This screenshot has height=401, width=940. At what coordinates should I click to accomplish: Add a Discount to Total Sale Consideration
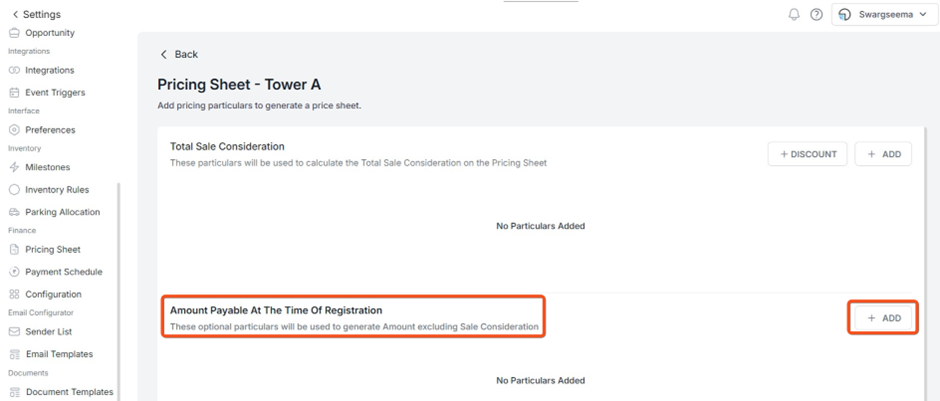(x=808, y=154)
